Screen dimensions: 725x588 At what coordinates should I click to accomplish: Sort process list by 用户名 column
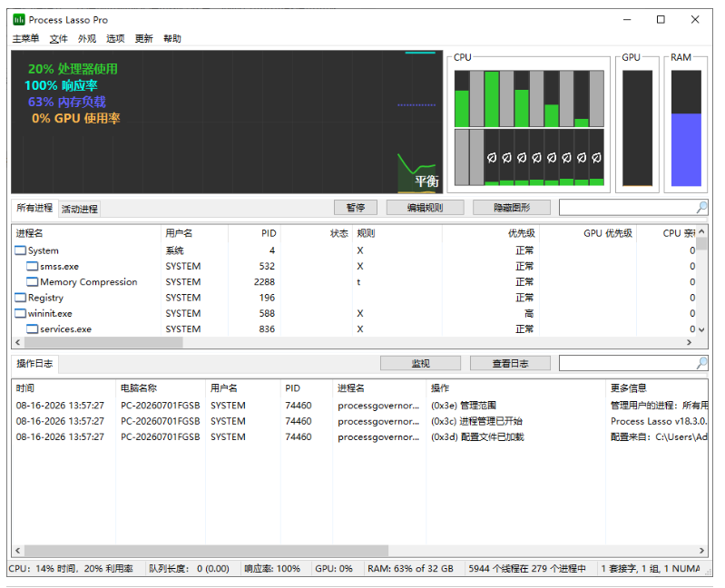tap(194, 233)
